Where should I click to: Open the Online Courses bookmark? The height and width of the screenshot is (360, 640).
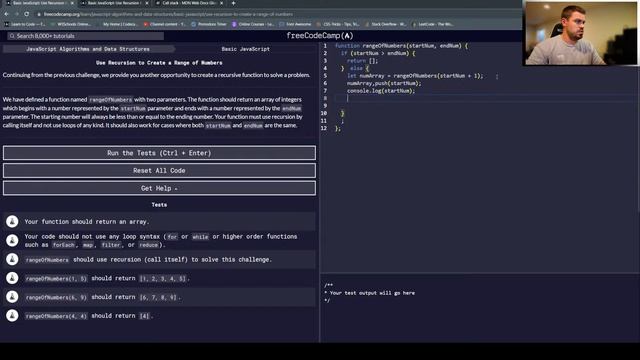tap(253, 24)
